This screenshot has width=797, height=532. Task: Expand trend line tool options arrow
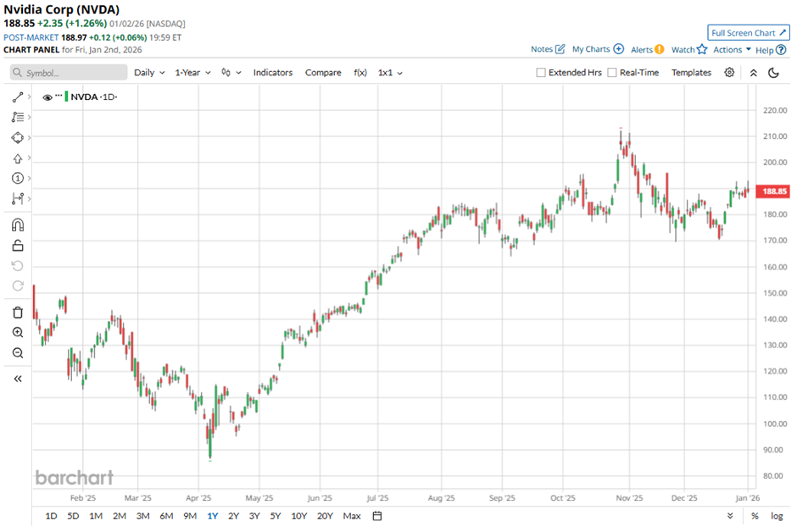pyautogui.click(x=30, y=97)
